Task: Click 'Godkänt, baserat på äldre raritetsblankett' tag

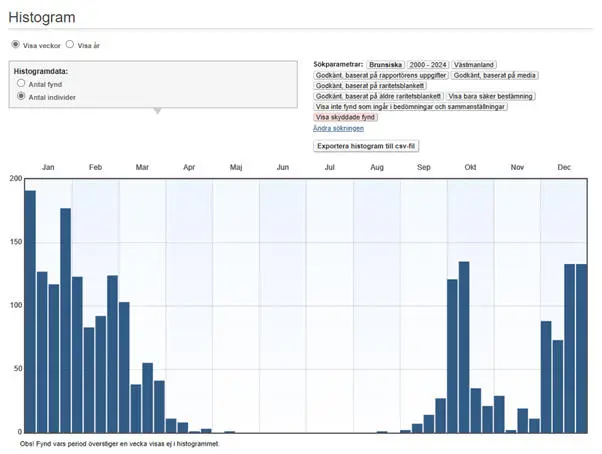Action: (x=379, y=96)
